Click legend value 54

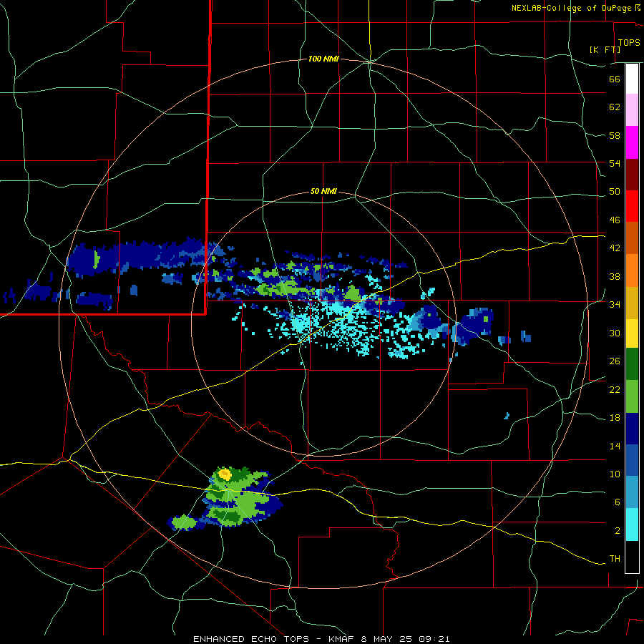click(x=615, y=163)
